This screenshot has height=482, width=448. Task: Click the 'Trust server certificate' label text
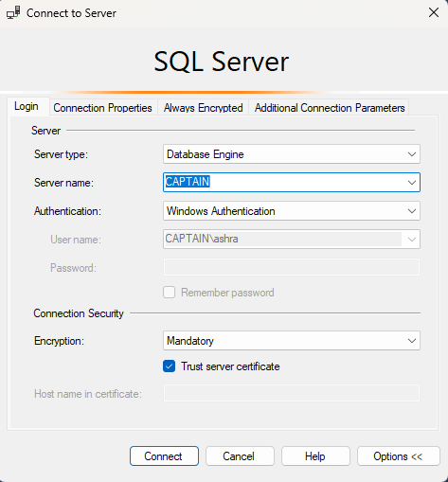coord(230,366)
